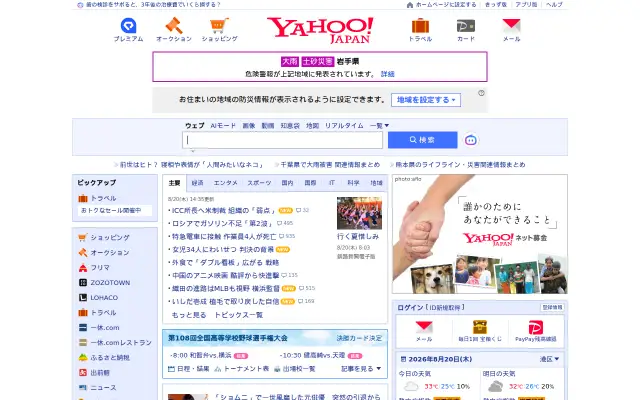The width and height of the screenshot is (640, 400).
Task: Select the スポーツ news tab
Action: point(259,183)
